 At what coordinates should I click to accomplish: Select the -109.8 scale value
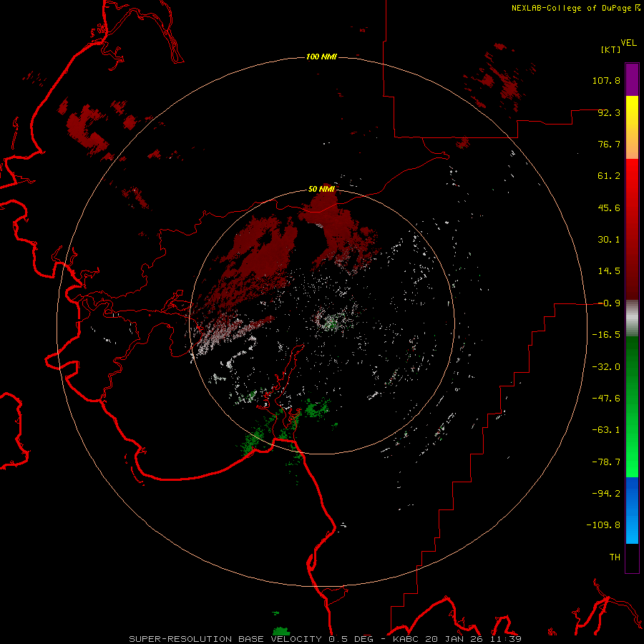point(603,525)
